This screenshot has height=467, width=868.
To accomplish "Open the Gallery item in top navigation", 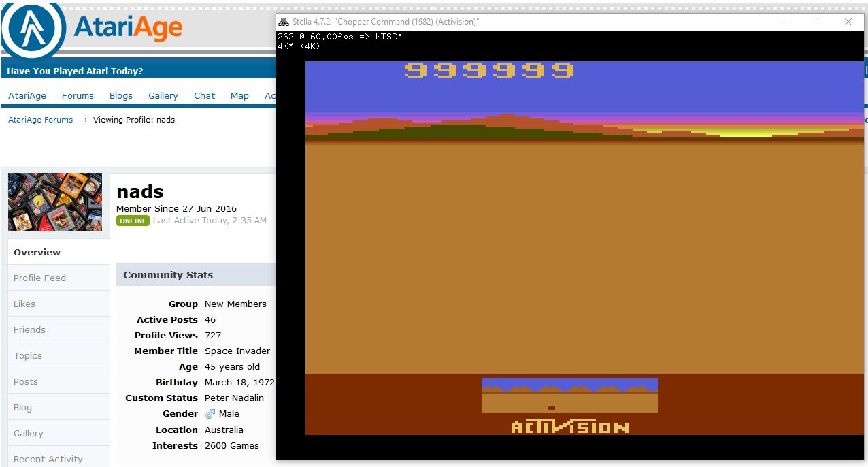I will pyautogui.click(x=163, y=95).
